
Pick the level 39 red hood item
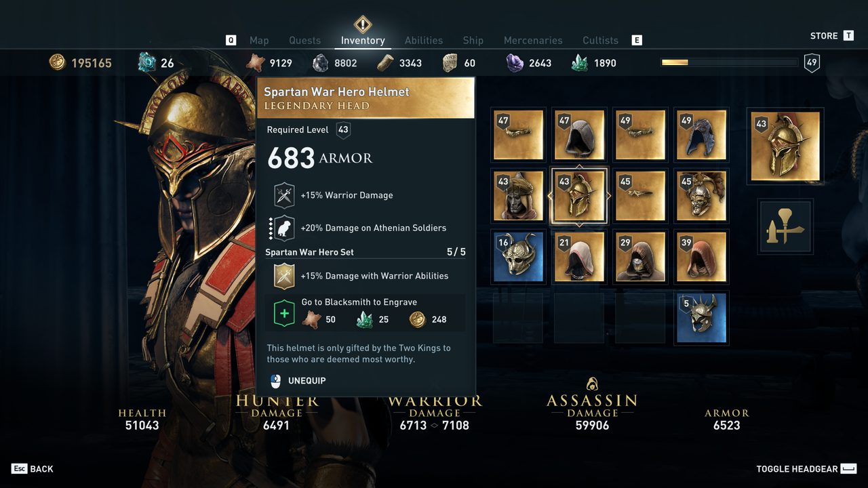pos(701,257)
